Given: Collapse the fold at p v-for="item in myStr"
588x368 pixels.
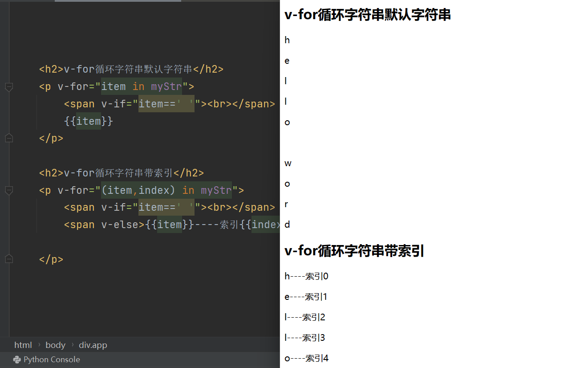Looking at the screenshot, I should click(x=9, y=87).
